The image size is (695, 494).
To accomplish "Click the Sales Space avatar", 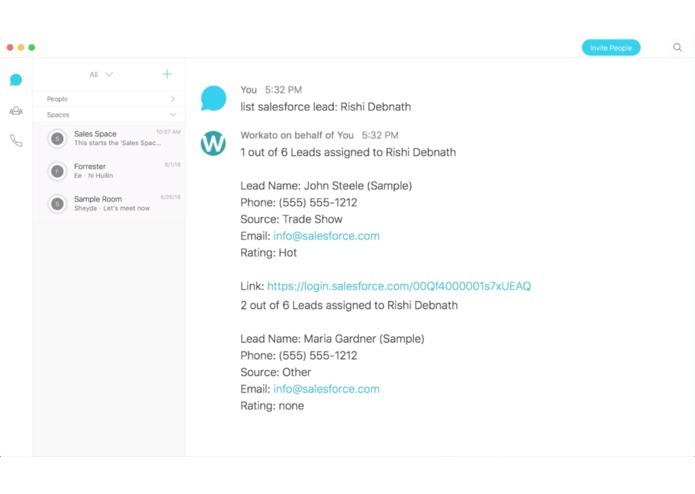I will point(57,139).
